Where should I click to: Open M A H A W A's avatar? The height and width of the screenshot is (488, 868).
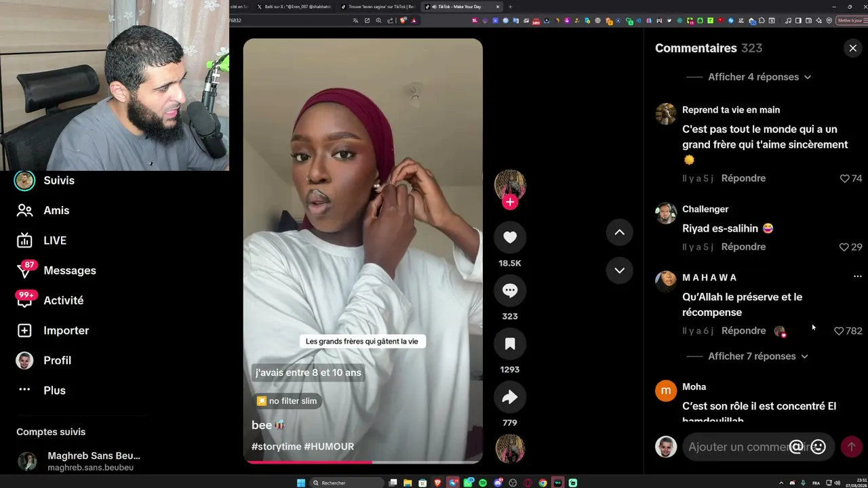pos(666,281)
